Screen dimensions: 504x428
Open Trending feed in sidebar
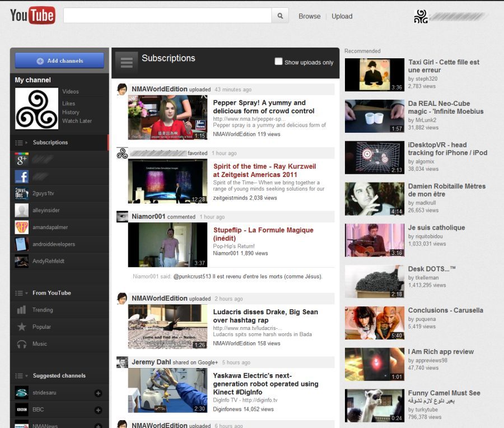43,310
